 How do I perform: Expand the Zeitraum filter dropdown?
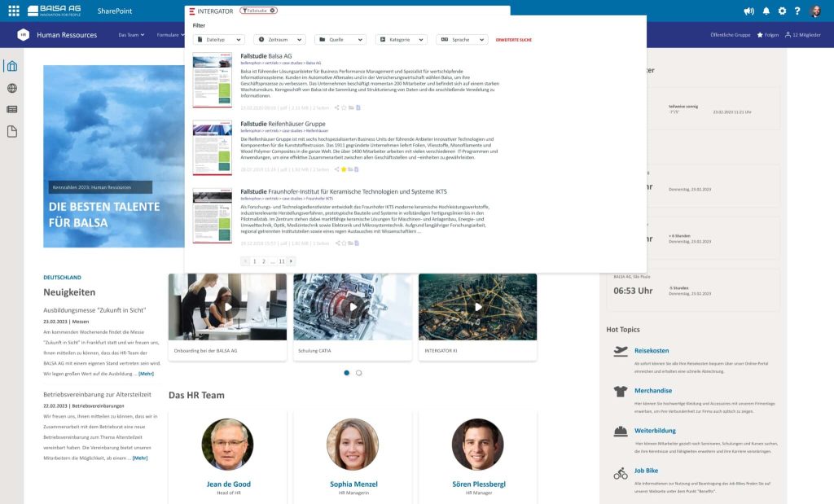coord(280,39)
